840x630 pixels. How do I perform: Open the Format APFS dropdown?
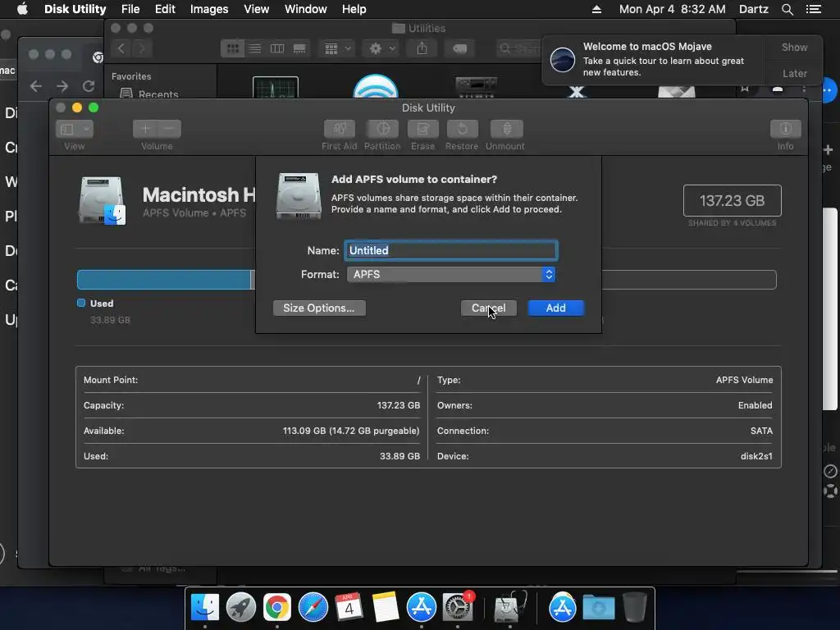pos(451,274)
